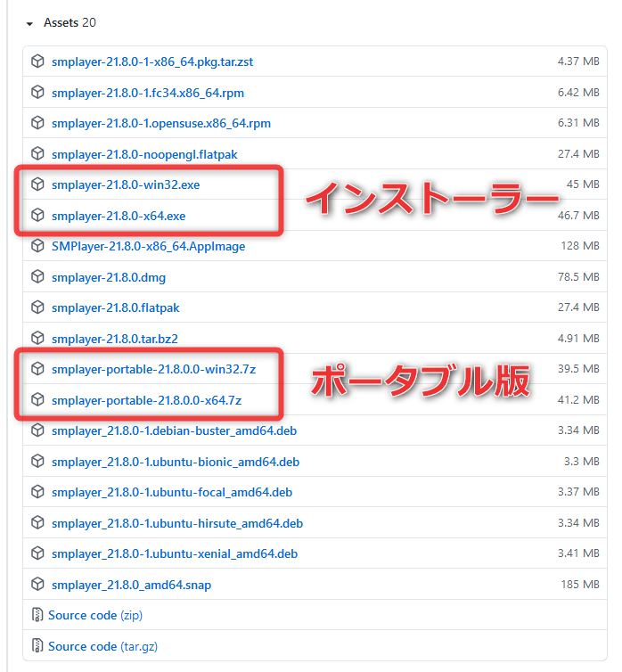Download the debian-buster amd64 deb
Viewport: 622px width, 672px height.
pyautogui.click(x=174, y=430)
